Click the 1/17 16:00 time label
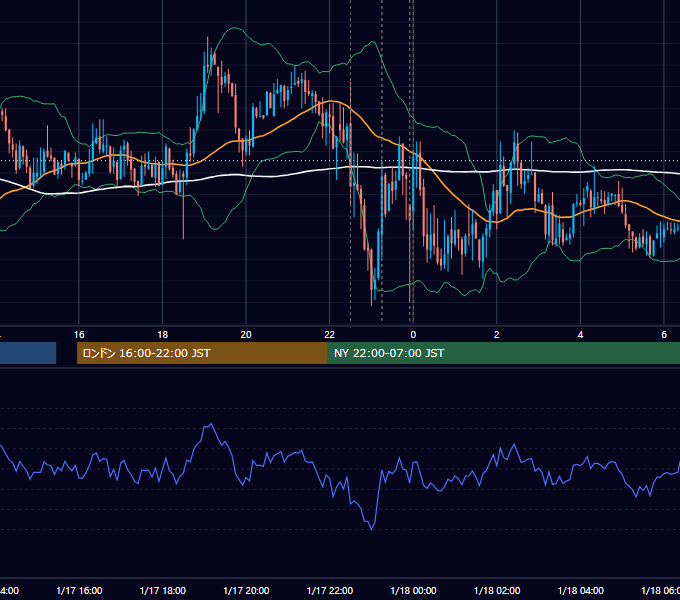The image size is (680, 600). (79, 590)
